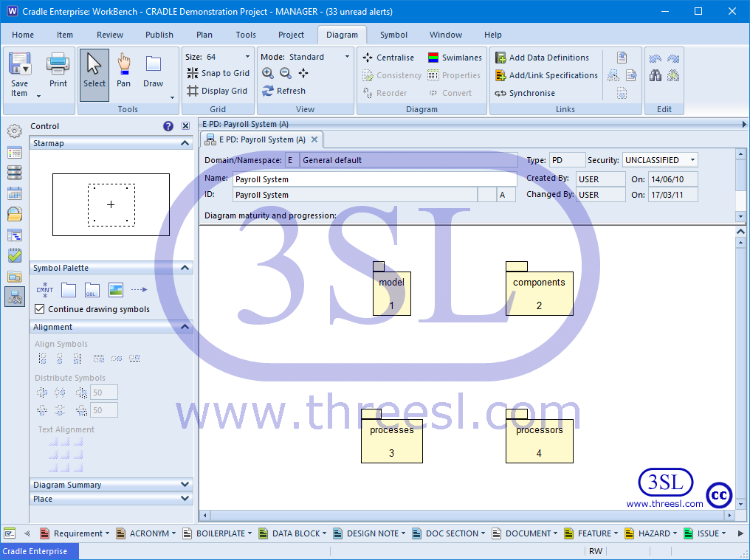Open the view Mode dropdown
This screenshot has width=750, height=560.
347,56
